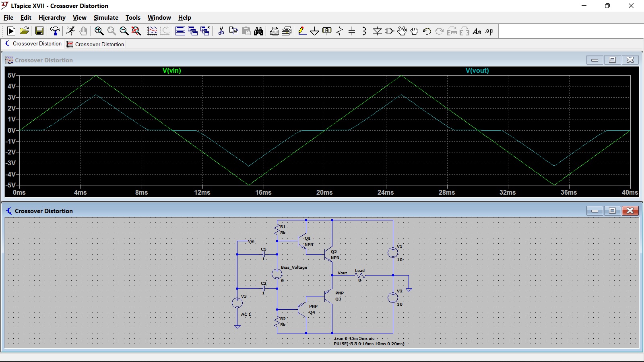Select the Label Net tool
This screenshot has height=362, width=644.
pyautogui.click(x=327, y=31)
